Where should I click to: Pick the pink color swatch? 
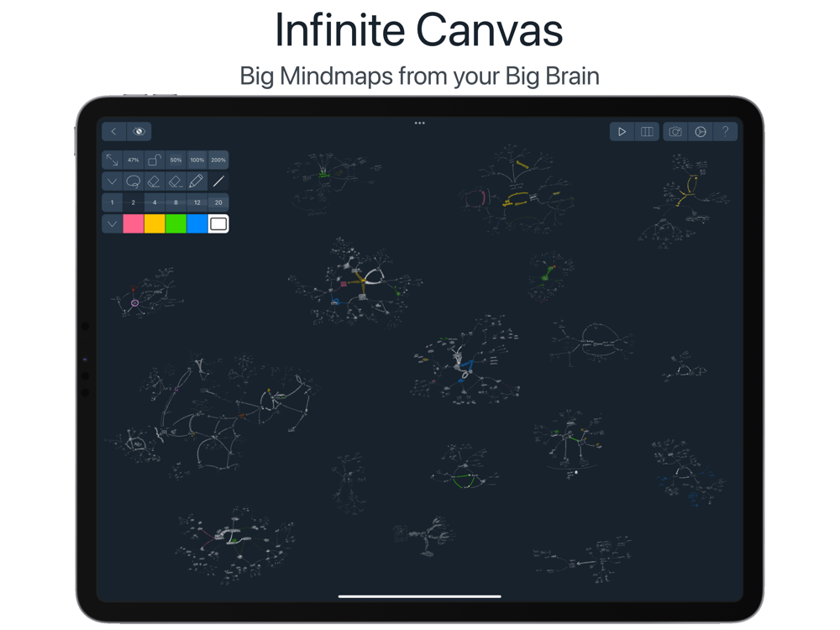[134, 224]
